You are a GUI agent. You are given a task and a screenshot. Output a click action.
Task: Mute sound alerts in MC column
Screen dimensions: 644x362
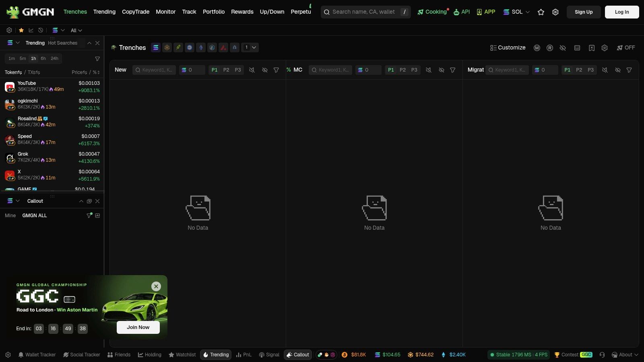(x=429, y=70)
